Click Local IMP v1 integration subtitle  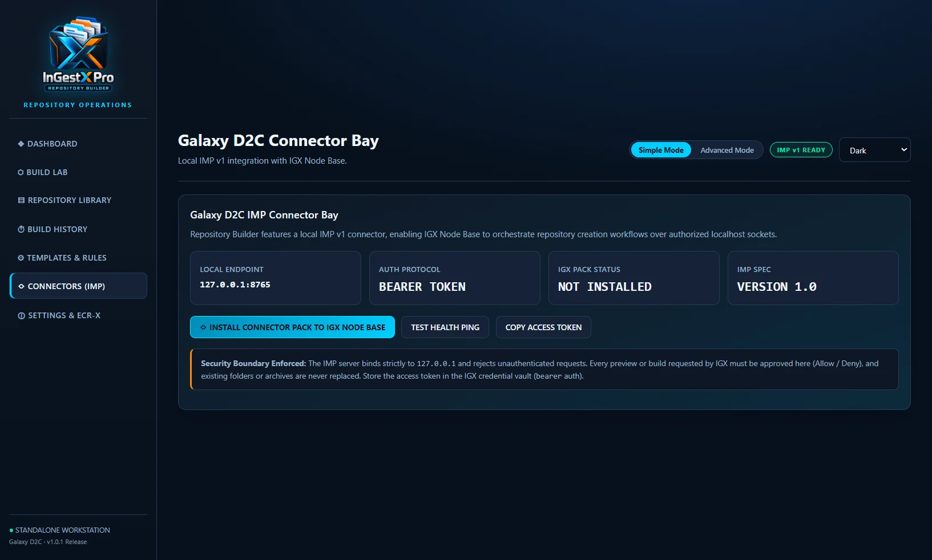coord(263,161)
